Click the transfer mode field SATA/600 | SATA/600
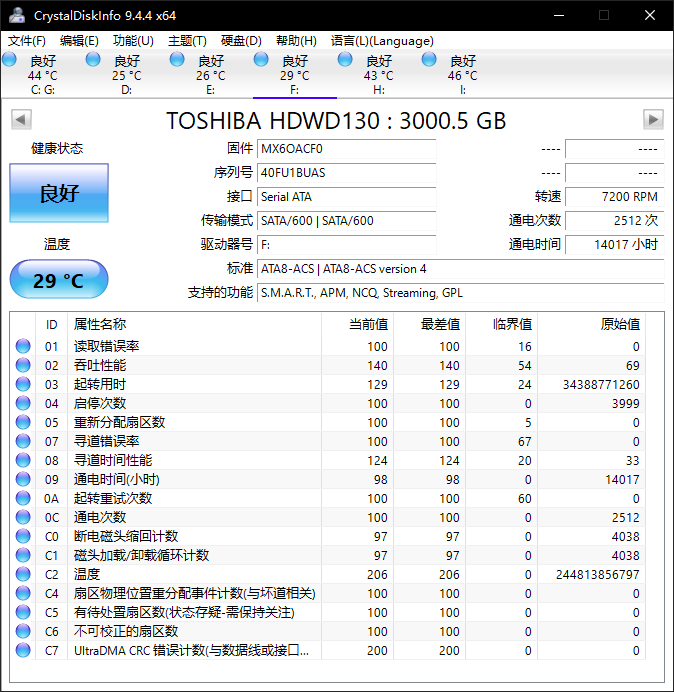Screen dimensions: 674x692 click(346, 221)
